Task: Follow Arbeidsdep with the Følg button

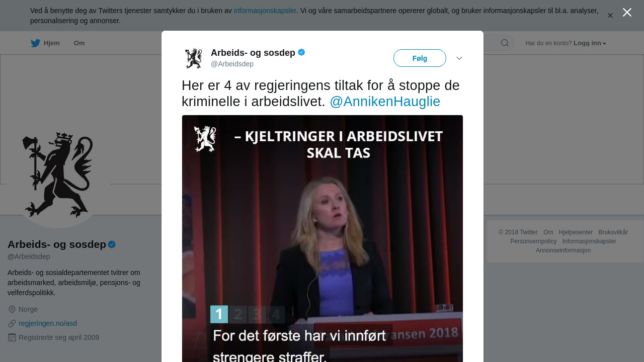Action: (420, 58)
